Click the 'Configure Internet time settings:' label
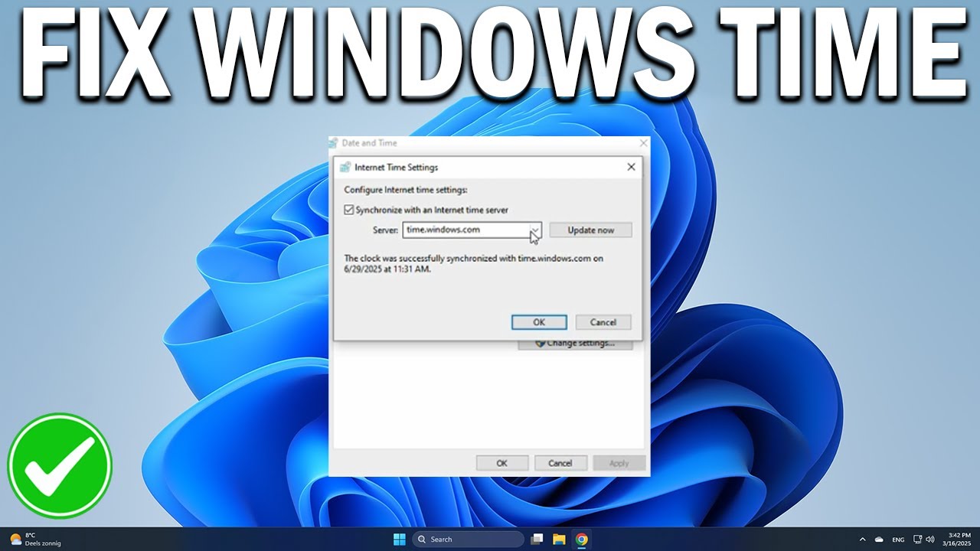Screen dimensions: 980x551 click(406, 190)
